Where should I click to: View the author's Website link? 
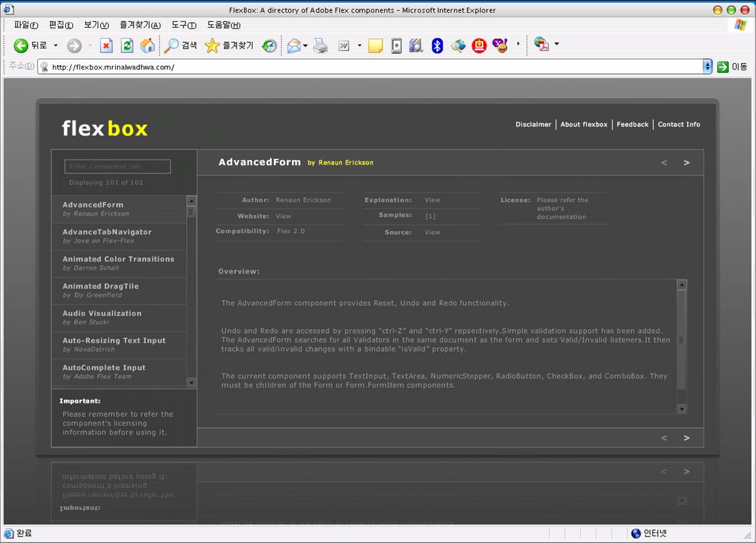(284, 217)
